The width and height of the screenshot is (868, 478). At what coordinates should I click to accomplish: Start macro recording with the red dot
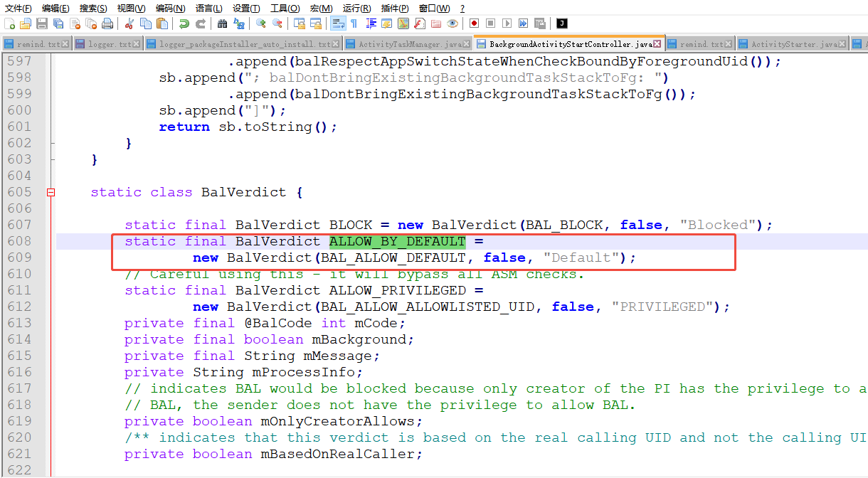pos(474,23)
